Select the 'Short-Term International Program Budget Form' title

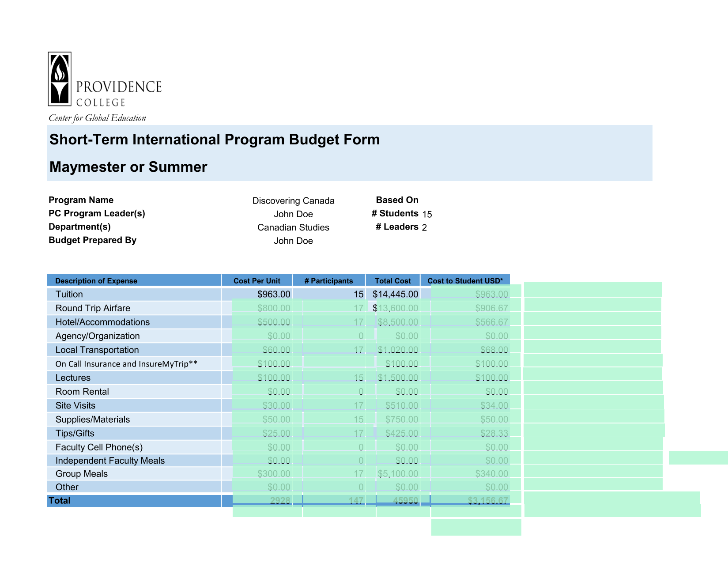pyautogui.click(x=215, y=140)
